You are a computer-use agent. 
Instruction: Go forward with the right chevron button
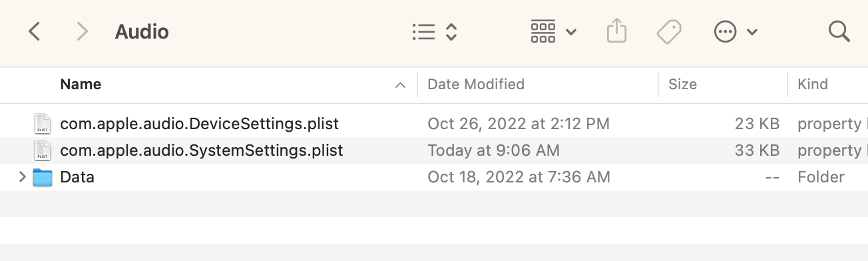[x=83, y=31]
